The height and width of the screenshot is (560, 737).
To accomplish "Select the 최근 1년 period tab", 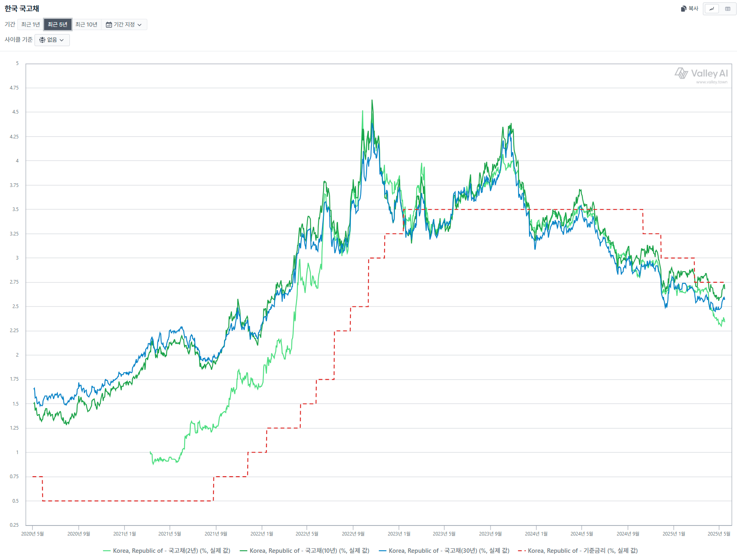I will pos(31,24).
